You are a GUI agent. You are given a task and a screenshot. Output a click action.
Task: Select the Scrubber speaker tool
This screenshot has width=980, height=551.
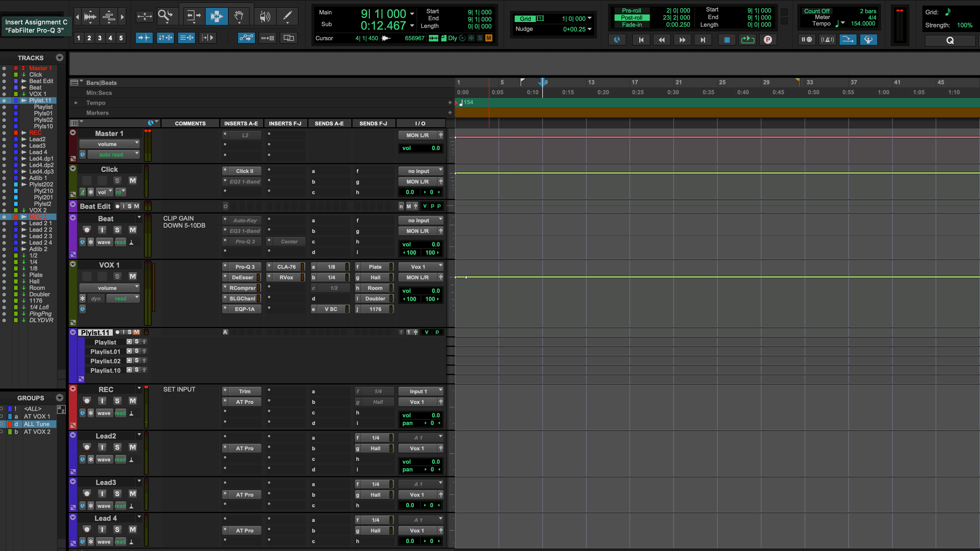[x=265, y=16]
